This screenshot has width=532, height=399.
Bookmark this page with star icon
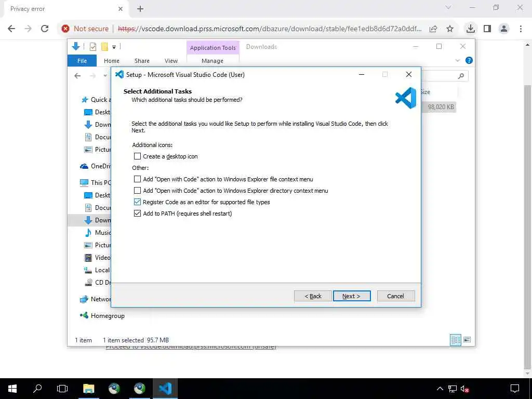(x=450, y=29)
